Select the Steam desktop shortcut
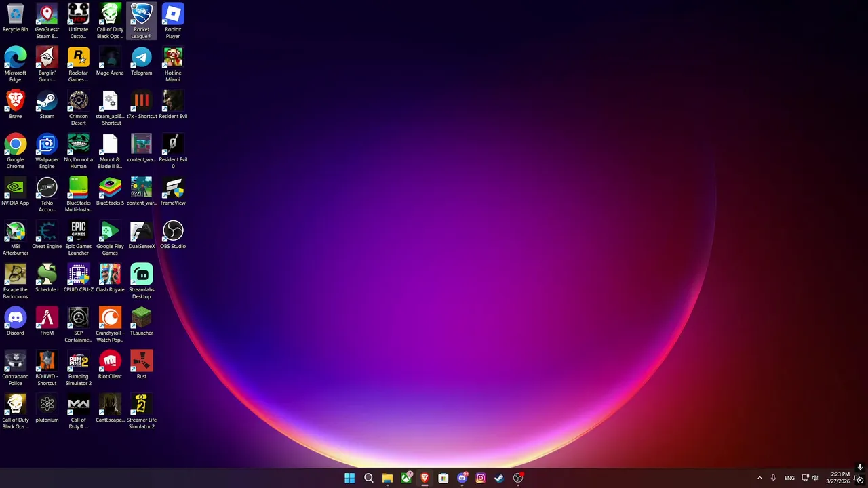The image size is (868, 488). 47,105
